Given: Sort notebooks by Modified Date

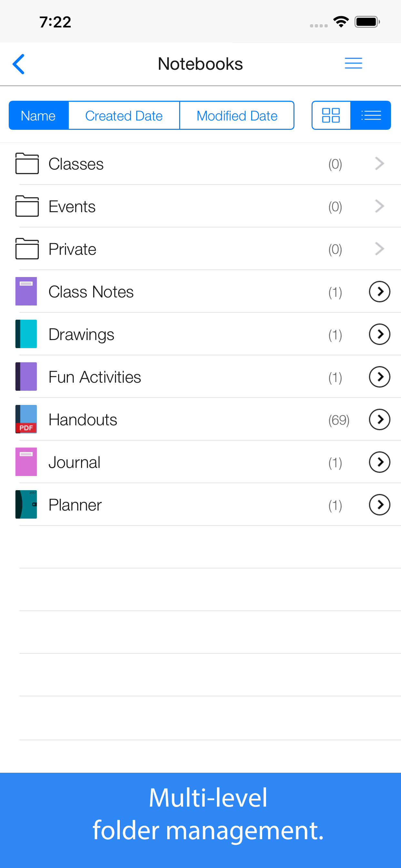Looking at the screenshot, I should click(x=237, y=116).
